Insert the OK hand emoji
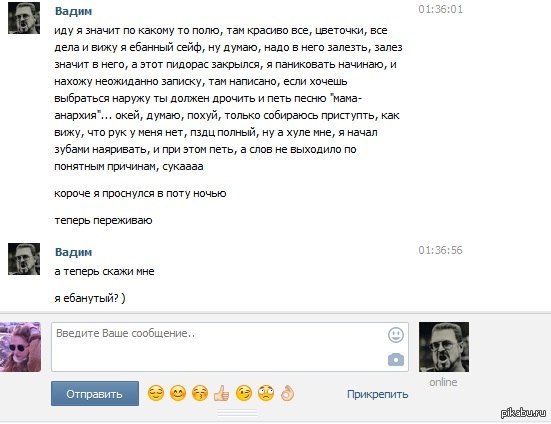The height and width of the screenshot is (424, 551). click(x=287, y=393)
